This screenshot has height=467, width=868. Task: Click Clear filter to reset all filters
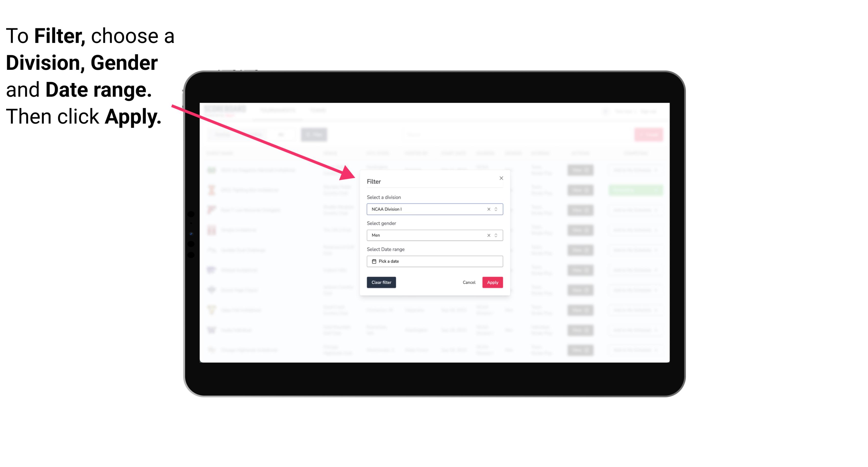[381, 283]
